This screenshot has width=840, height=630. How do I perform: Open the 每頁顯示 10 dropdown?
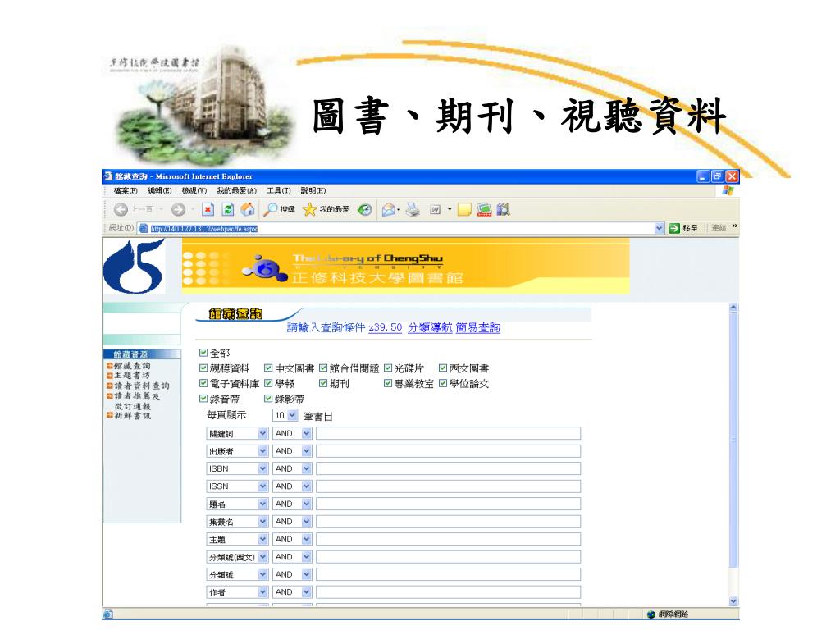click(x=285, y=415)
